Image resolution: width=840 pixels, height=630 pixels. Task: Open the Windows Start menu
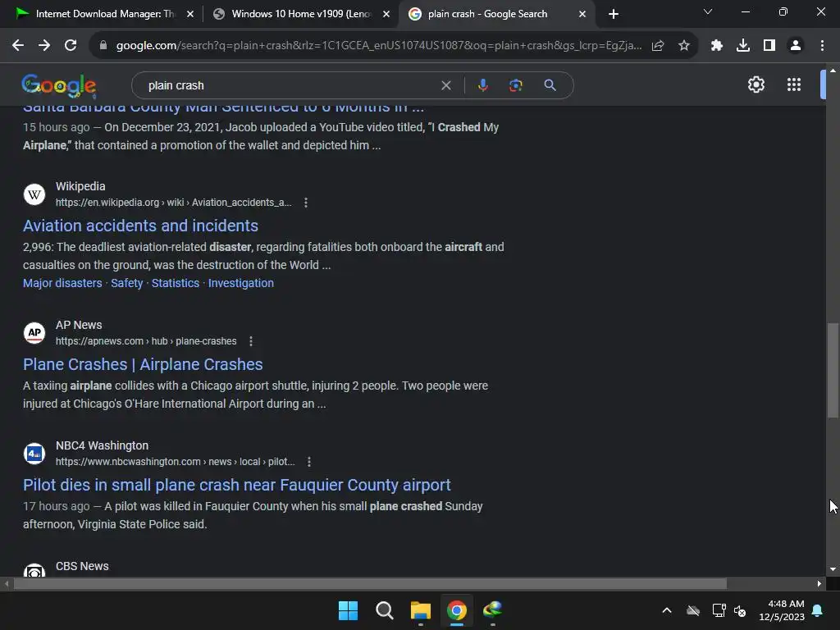(348, 610)
